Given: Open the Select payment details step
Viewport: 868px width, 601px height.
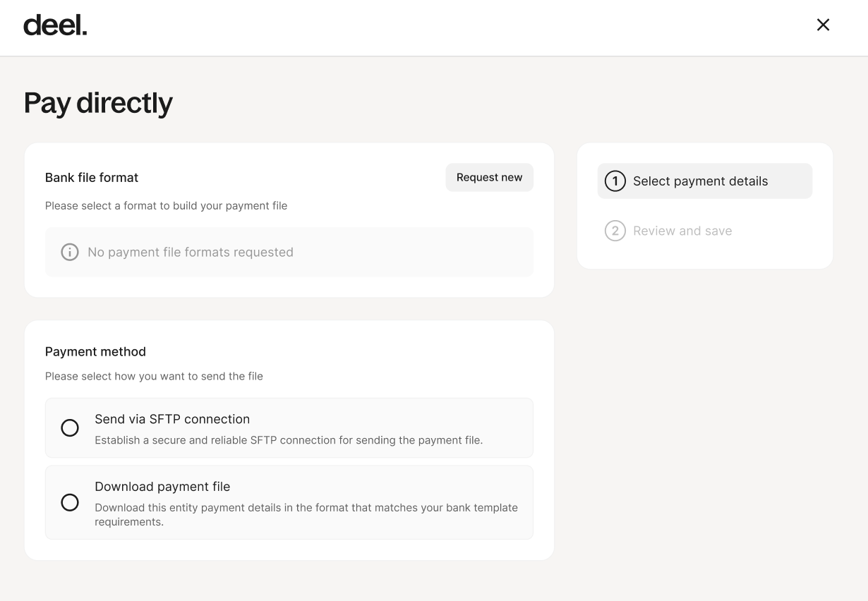Looking at the screenshot, I should [x=704, y=181].
